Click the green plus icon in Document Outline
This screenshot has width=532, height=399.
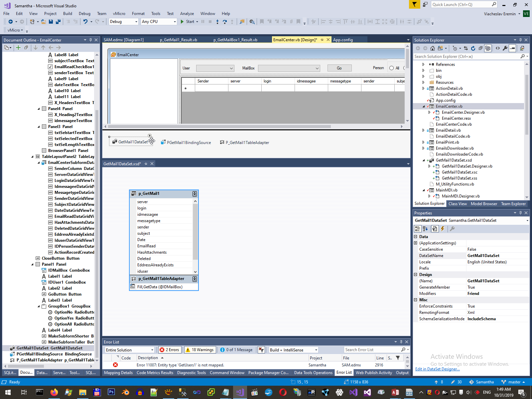(x=18, y=48)
